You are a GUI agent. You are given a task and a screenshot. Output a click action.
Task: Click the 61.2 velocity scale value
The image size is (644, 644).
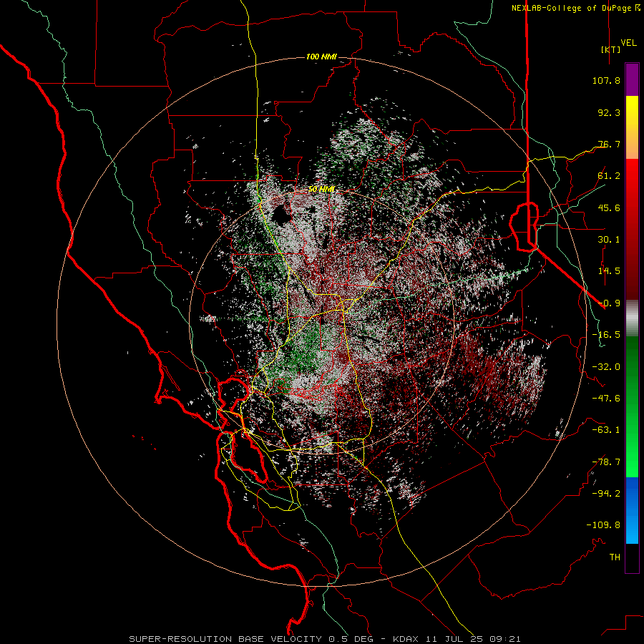[609, 176]
